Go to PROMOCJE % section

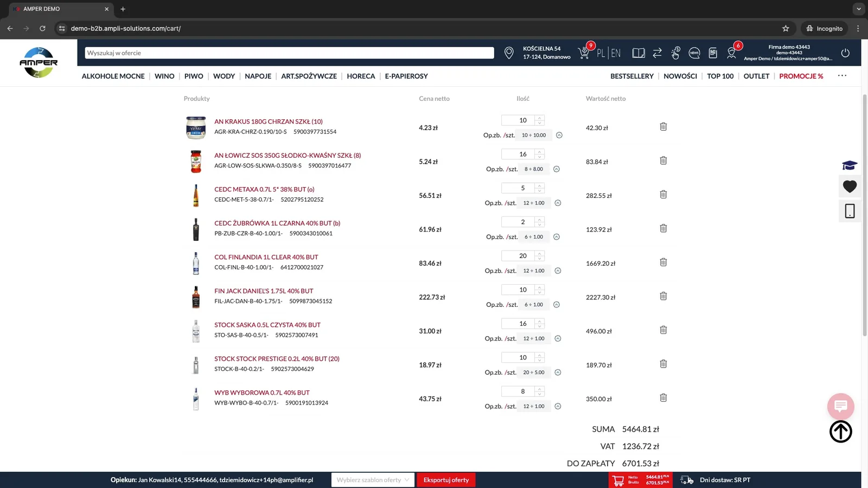[x=801, y=76]
